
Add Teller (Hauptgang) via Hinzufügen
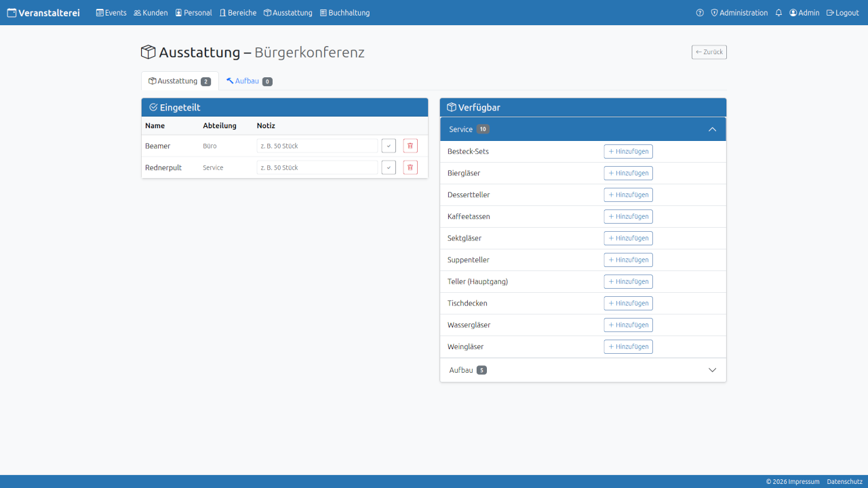pos(629,282)
